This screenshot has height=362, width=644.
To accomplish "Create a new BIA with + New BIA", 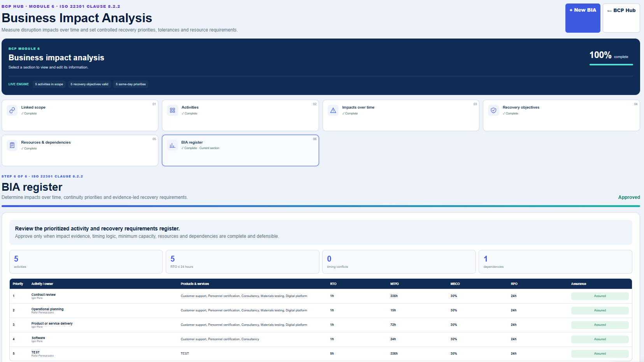I will [x=583, y=18].
